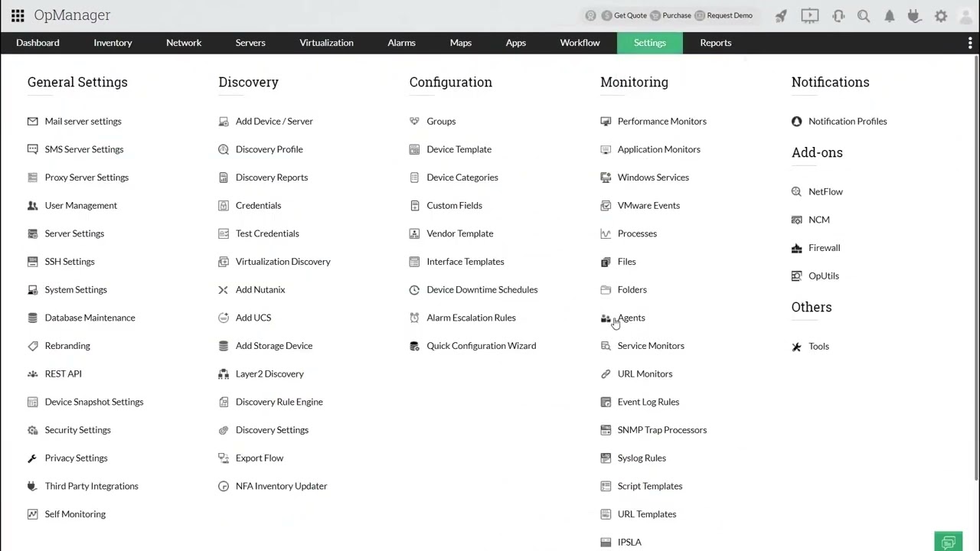Screen dimensions: 980x551
Task: Open the chat widget icon at bottom right
Action: [949, 543]
